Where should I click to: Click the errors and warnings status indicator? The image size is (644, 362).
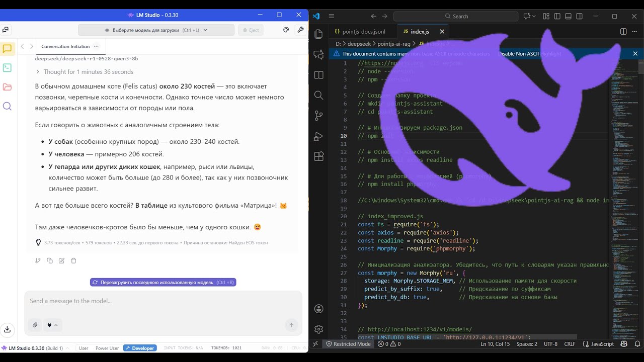click(x=389, y=344)
